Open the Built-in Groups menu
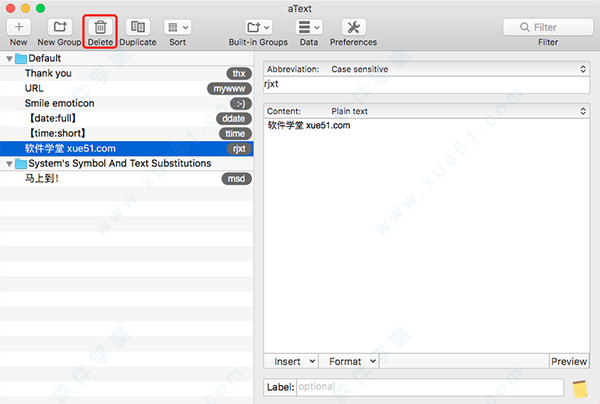The image size is (600, 404). tap(258, 27)
